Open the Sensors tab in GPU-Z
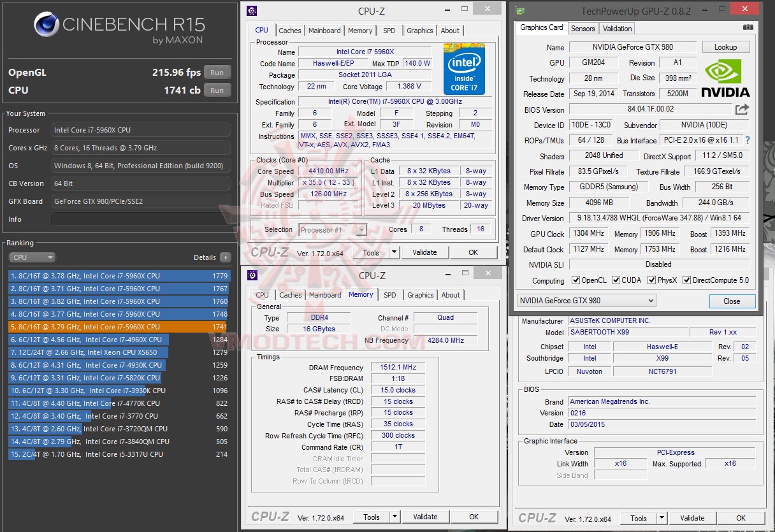Image resolution: width=775 pixels, height=532 pixels. (583, 29)
